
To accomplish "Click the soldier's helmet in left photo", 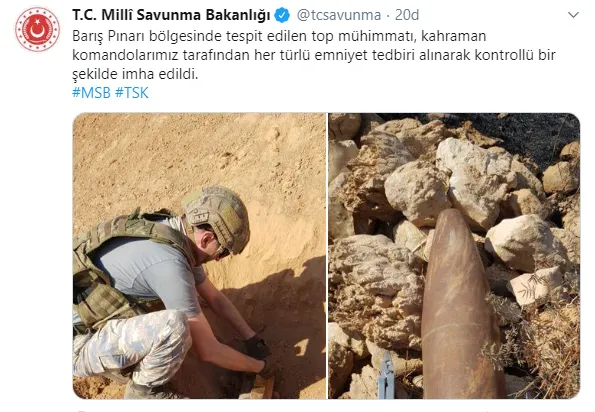I will point(216,217).
